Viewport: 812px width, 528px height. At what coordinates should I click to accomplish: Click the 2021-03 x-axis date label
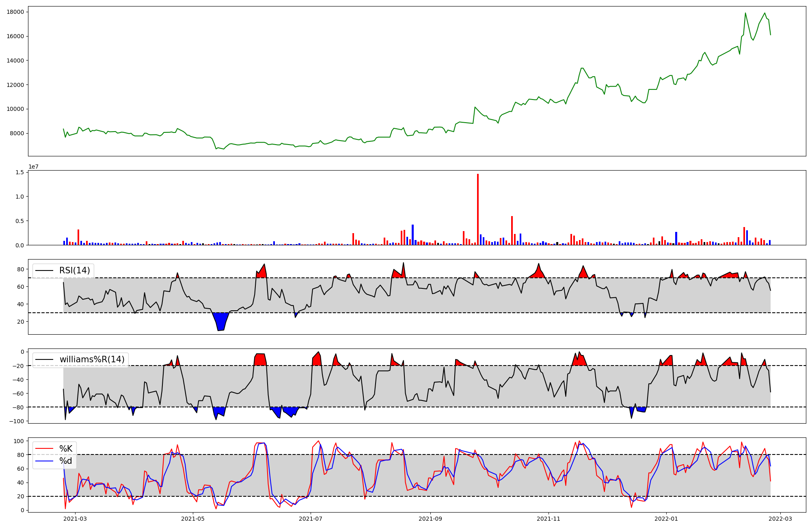[75, 519]
